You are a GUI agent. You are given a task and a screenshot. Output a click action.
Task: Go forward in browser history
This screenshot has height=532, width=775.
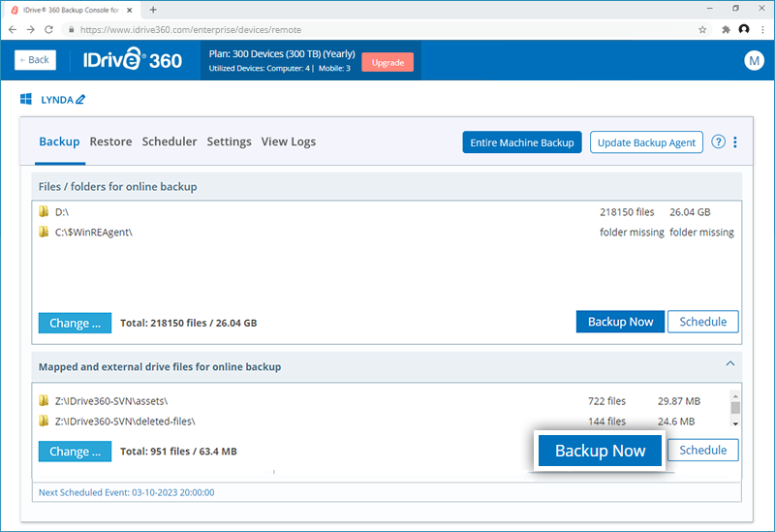[x=31, y=30]
